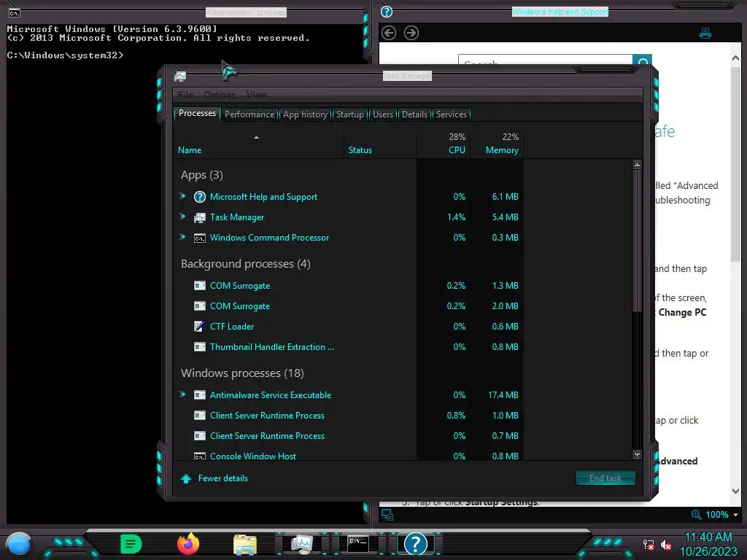The width and height of the screenshot is (747, 560).
Task: Select the Processes tab
Action: tap(197, 113)
